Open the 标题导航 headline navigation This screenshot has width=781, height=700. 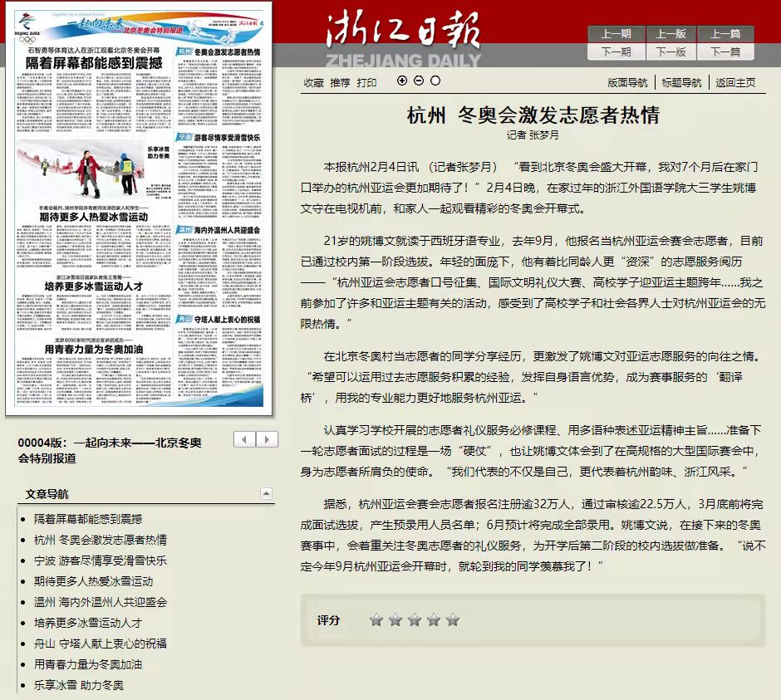point(681,82)
